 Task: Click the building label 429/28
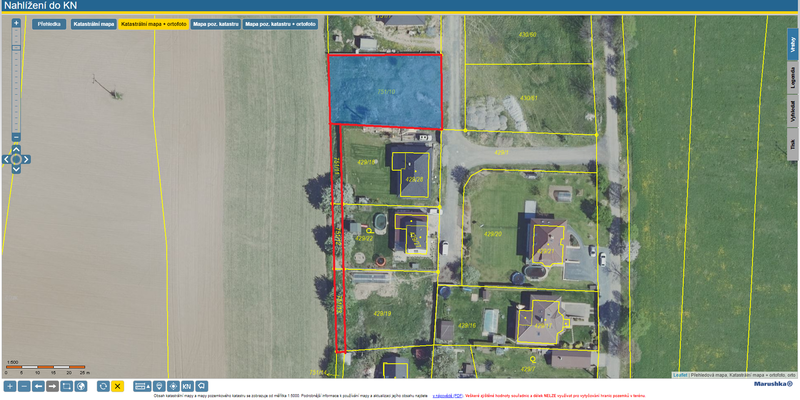(414, 180)
